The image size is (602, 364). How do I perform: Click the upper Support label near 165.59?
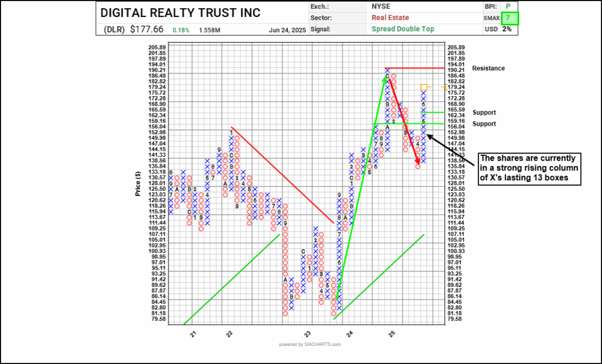coord(484,113)
